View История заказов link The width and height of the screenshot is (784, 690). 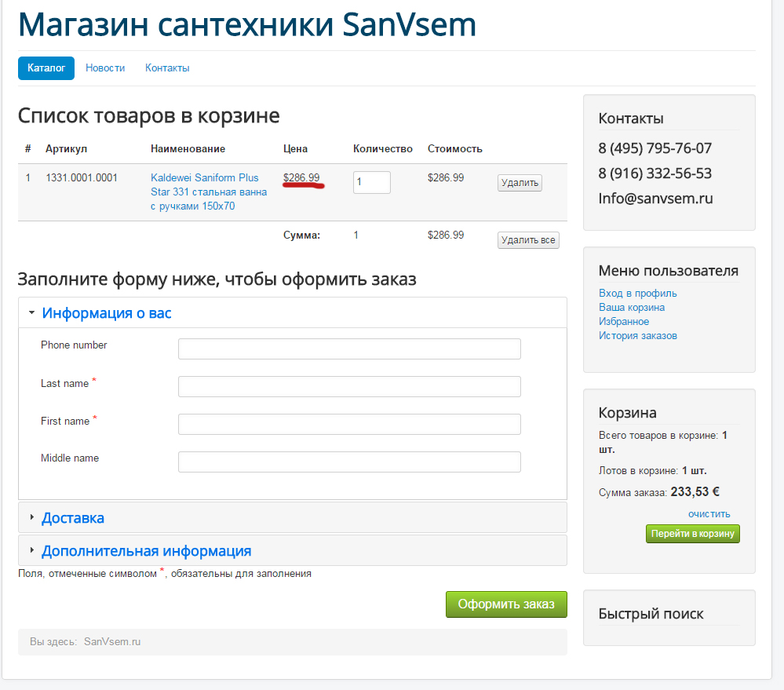[x=637, y=336]
